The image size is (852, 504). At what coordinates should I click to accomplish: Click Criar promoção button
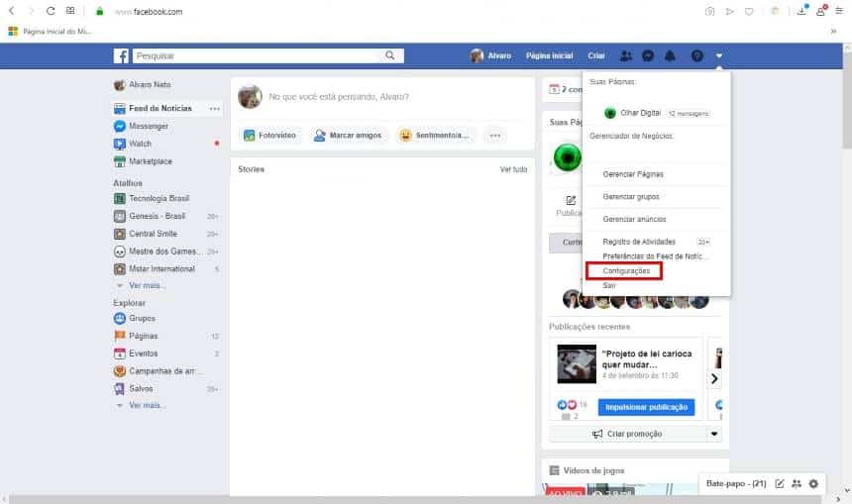pyautogui.click(x=627, y=434)
